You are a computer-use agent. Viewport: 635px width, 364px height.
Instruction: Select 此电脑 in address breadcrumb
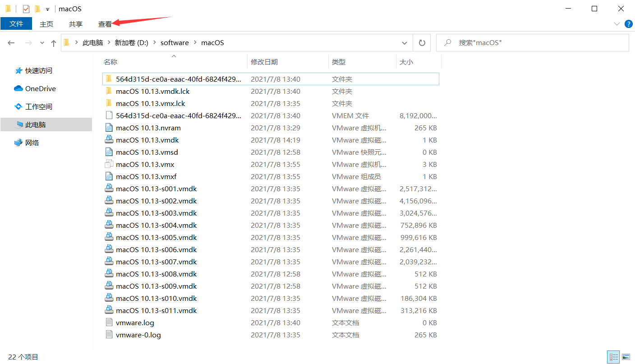[x=92, y=43]
